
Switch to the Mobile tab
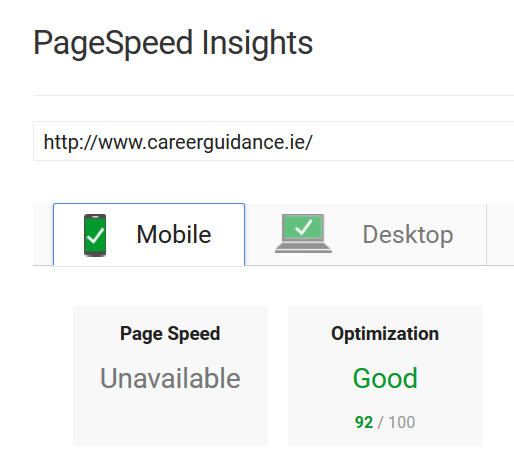(149, 235)
